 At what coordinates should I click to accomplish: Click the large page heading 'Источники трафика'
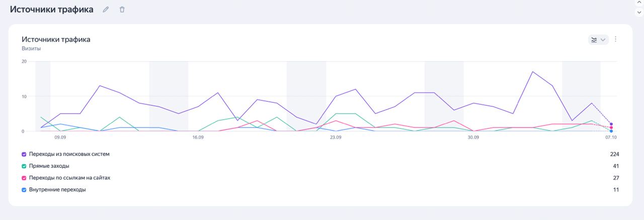(x=51, y=10)
